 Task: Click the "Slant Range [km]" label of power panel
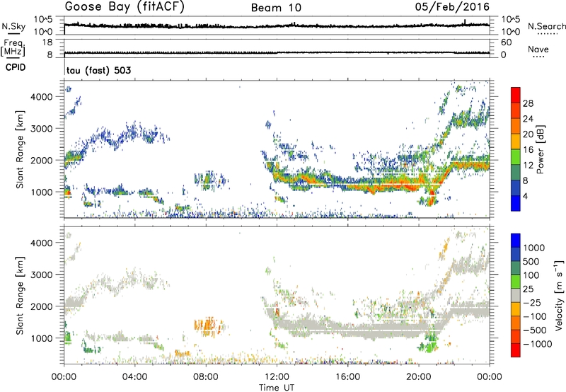(20, 149)
